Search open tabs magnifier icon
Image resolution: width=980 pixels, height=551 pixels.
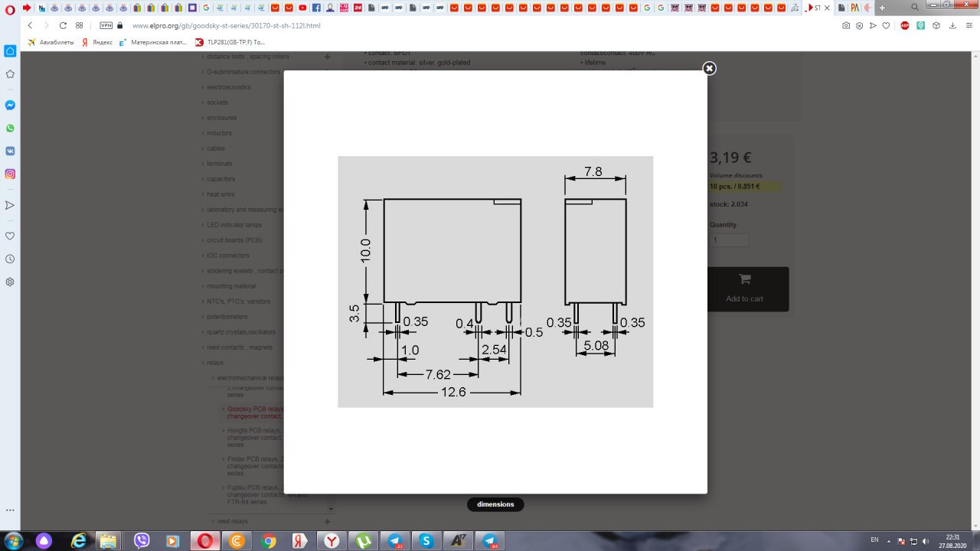point(915,8)
